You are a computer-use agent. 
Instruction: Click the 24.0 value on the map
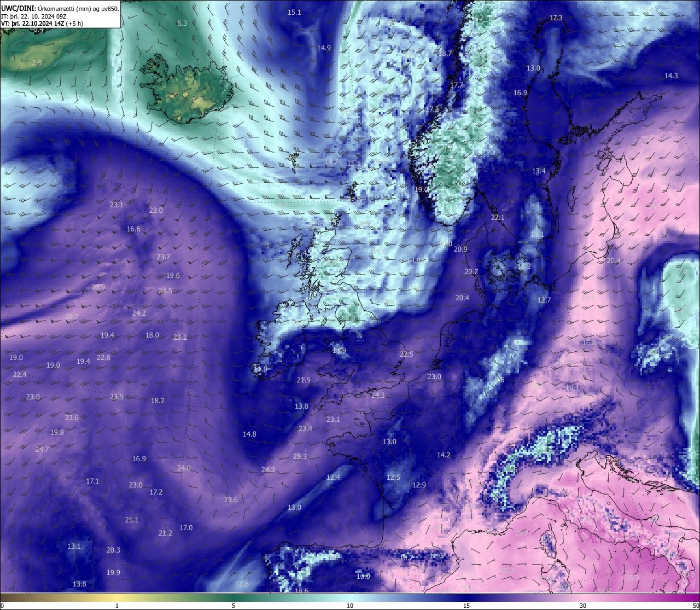point(184,468)
